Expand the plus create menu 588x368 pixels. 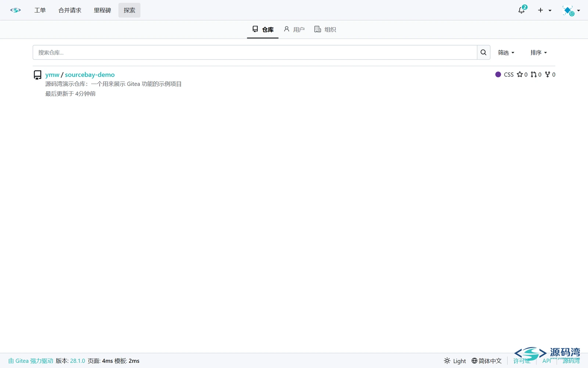(545, 10)
